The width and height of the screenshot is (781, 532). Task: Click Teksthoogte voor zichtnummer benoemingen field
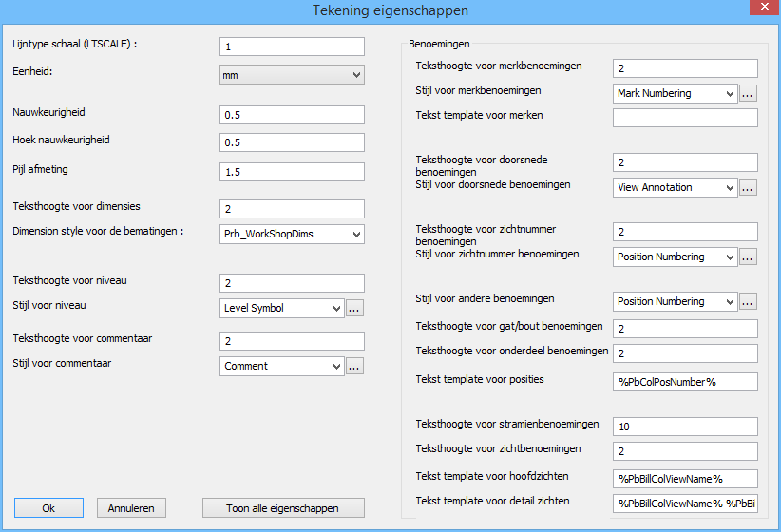685,232
